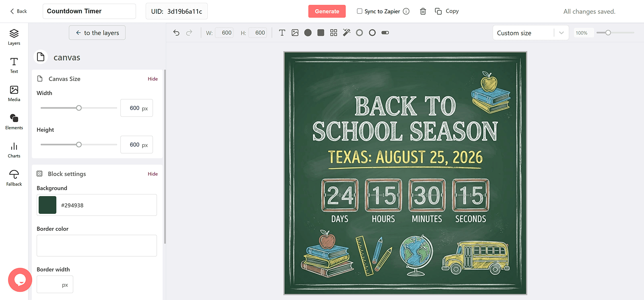Return to the layers list
The height and width of the screenshot is (300, 644).
coord(97,33)
